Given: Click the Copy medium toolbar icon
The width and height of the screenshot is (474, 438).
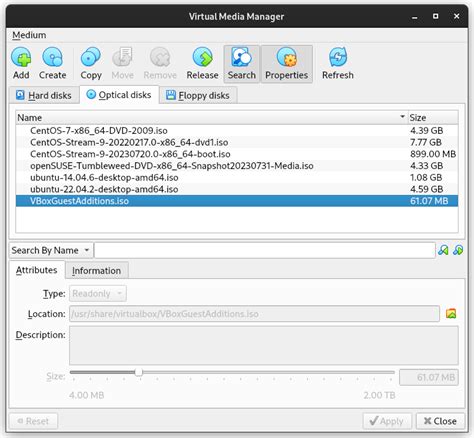Looking at the screenshot, I should click(91, 63).
